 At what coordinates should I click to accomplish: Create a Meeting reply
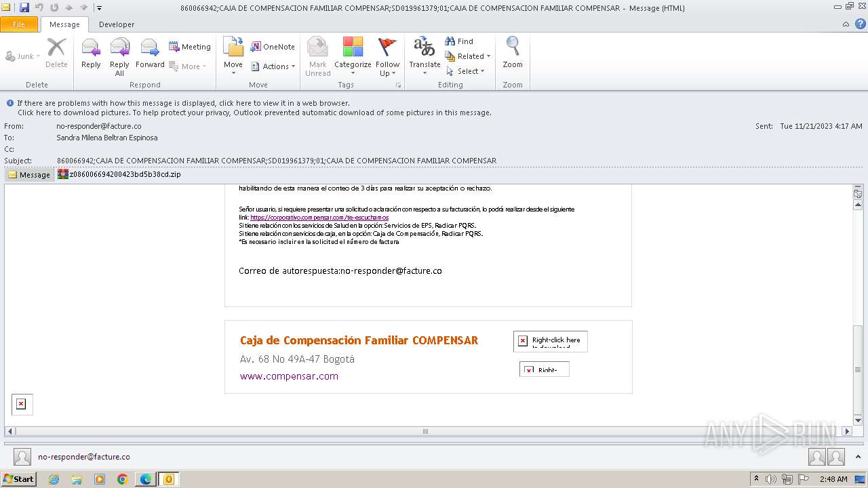click(190, 47)
